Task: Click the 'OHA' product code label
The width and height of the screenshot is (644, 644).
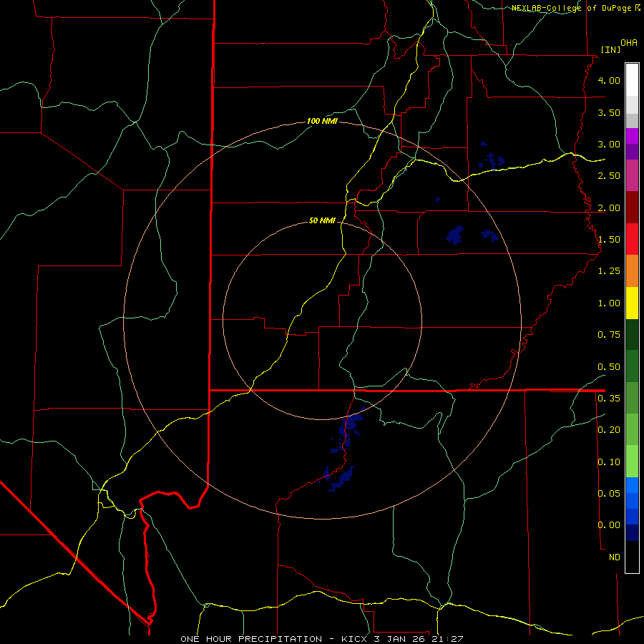Action: coord(629,43)
